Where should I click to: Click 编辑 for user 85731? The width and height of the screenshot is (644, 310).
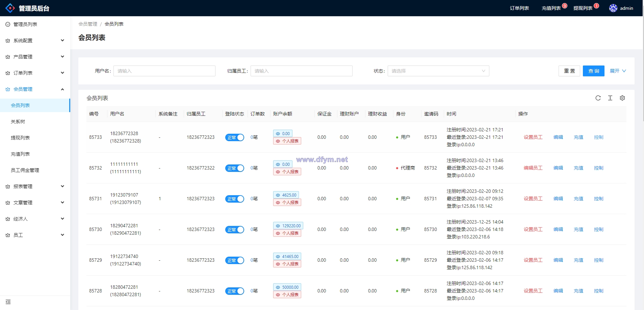click(x=558, y=199)
